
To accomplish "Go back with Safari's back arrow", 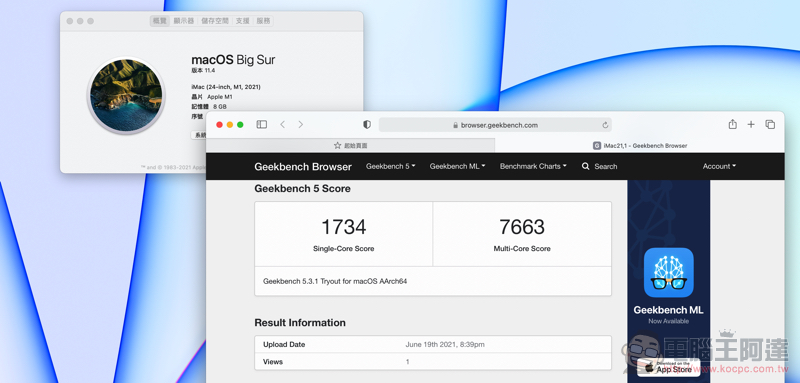I will pos(283,124).
